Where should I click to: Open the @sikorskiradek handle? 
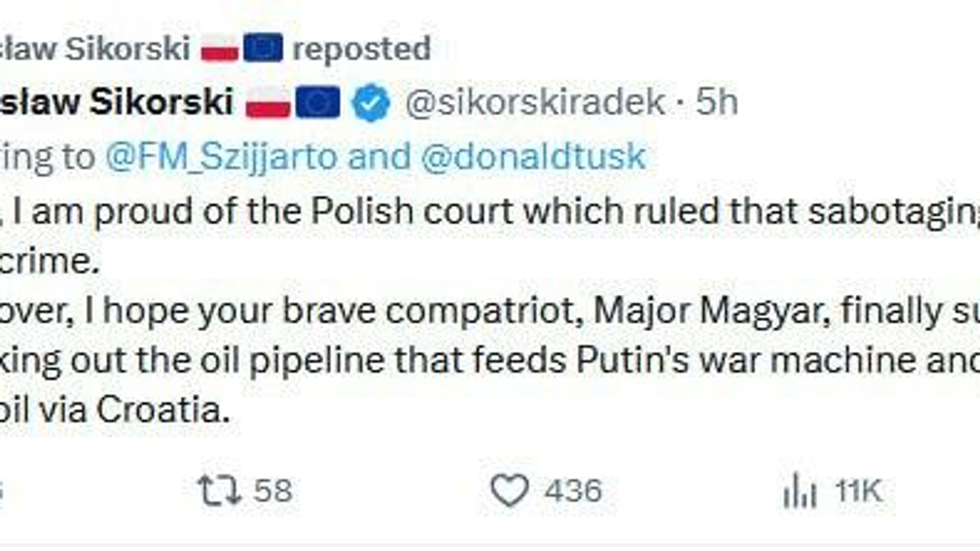535,102
